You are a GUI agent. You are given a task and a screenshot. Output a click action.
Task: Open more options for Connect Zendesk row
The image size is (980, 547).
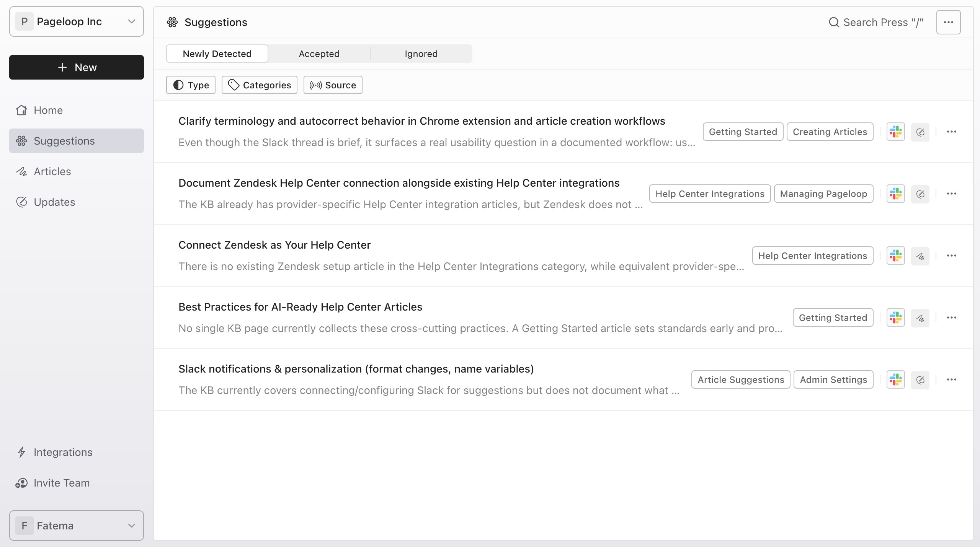tap(952, 256)
